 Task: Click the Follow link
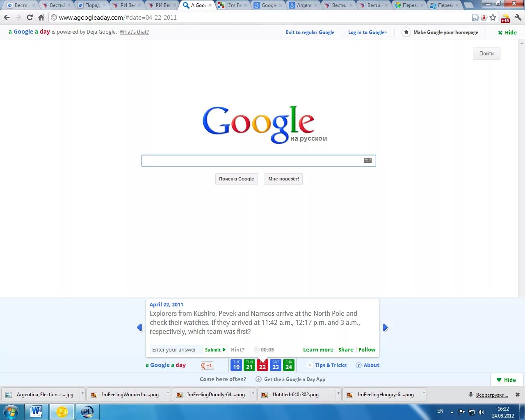[x=367, y=350]
